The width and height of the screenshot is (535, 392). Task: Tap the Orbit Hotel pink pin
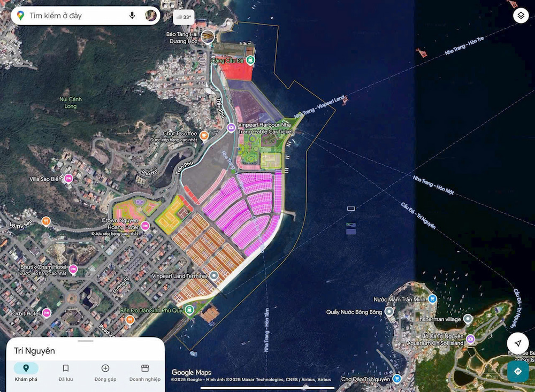pyautogui.click(x=47, y=313)
